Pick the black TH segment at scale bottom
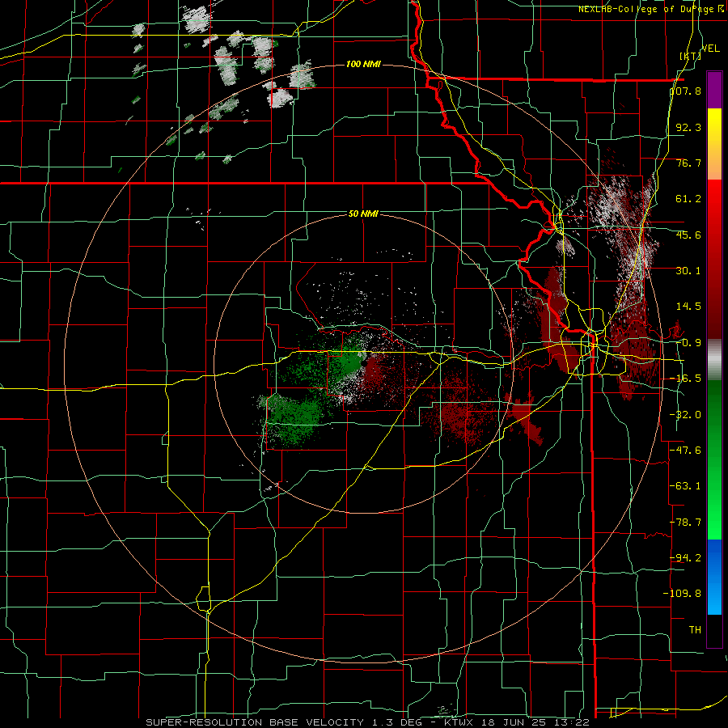 (714, 630)
